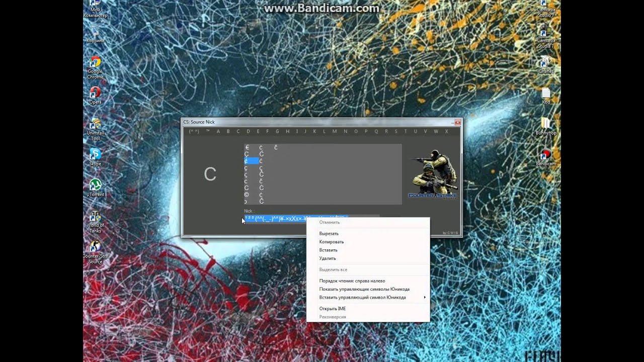
Task: Select letter P in the alphabet bar
Action: (x=366, y=132)
